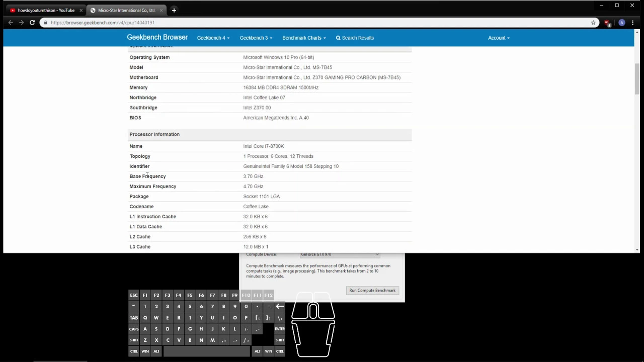Click the 'L1 Data Cache' label

point(146,227)
